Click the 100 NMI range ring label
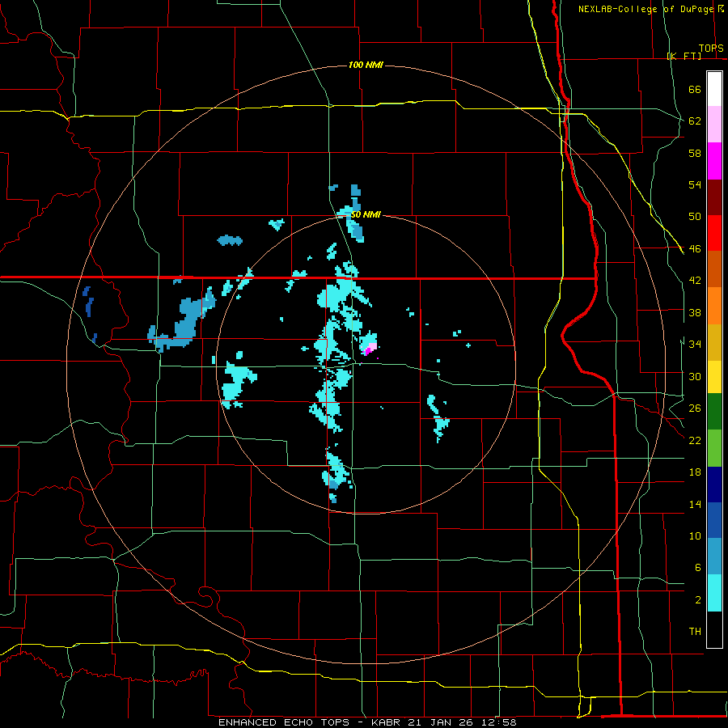728x728 pixels. (366, 65)
